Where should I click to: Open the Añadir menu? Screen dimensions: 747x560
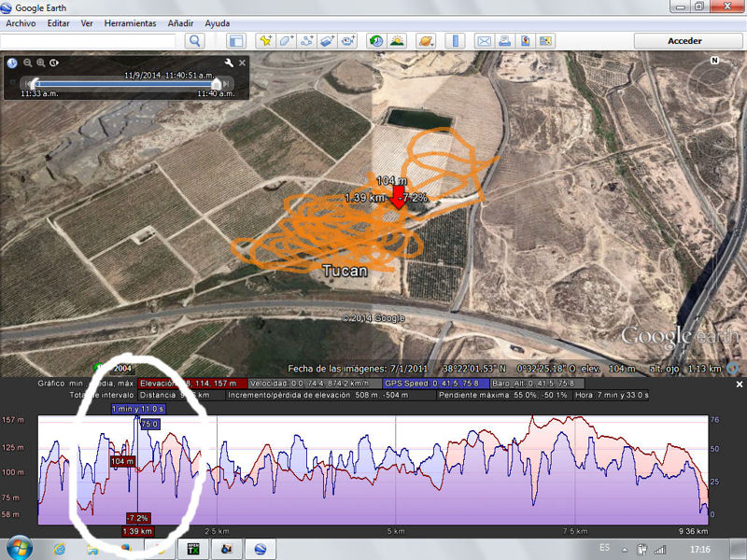click(180, 23)
